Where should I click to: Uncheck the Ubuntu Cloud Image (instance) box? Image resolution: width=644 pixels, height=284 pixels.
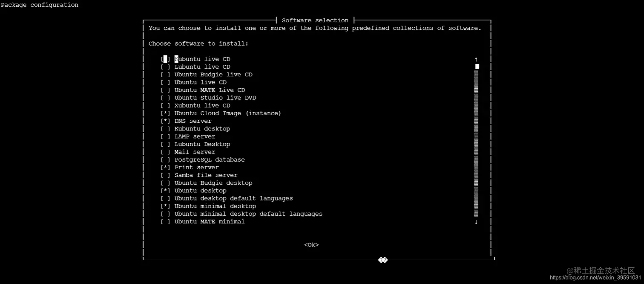[x=166, y=113]
